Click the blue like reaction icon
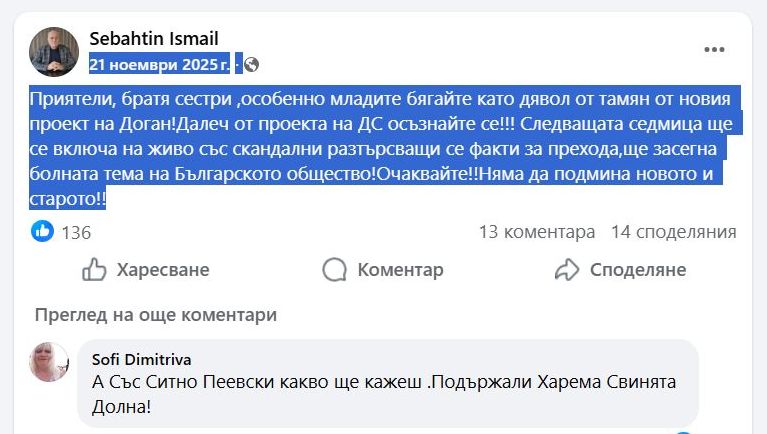767x434 pixels. click(x=42, y=232)
